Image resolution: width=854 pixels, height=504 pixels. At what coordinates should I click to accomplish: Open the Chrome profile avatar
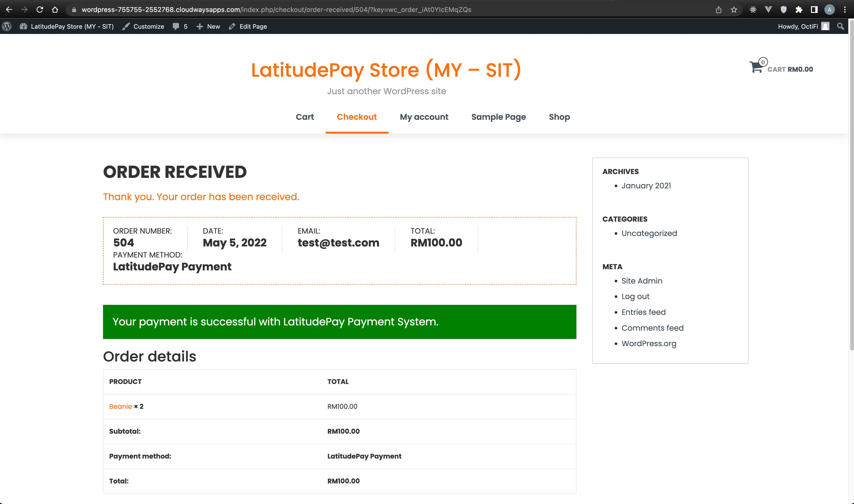829,10
